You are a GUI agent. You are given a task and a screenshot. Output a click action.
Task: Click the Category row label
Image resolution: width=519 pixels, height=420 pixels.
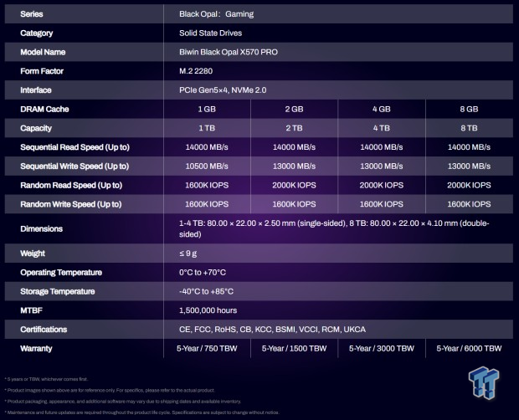(36, 33)
